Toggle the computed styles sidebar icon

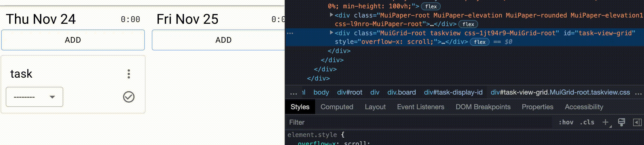(x=637, y=122)
